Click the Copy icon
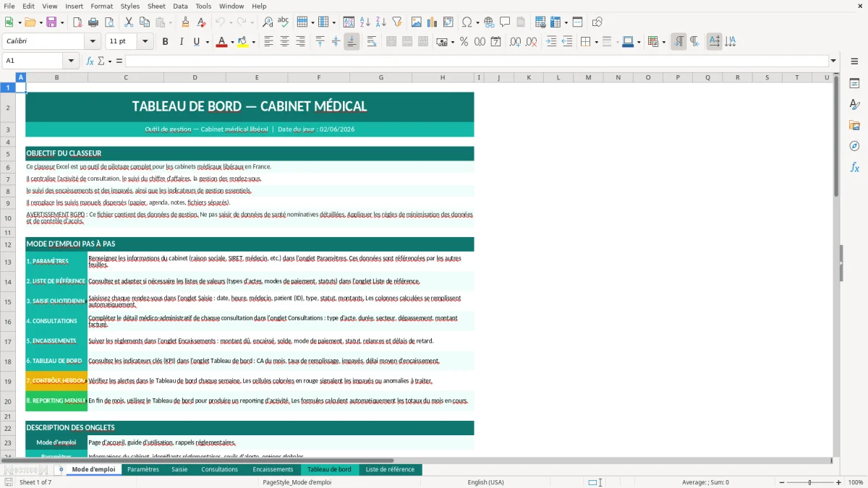Screen dimensions: 868x488 click(x=144, y=22)
